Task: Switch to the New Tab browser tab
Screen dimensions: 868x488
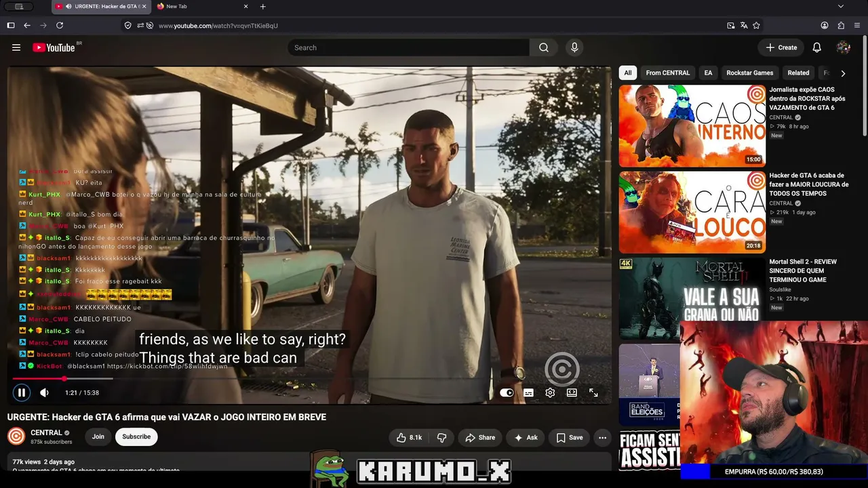Action: [201, 7]
